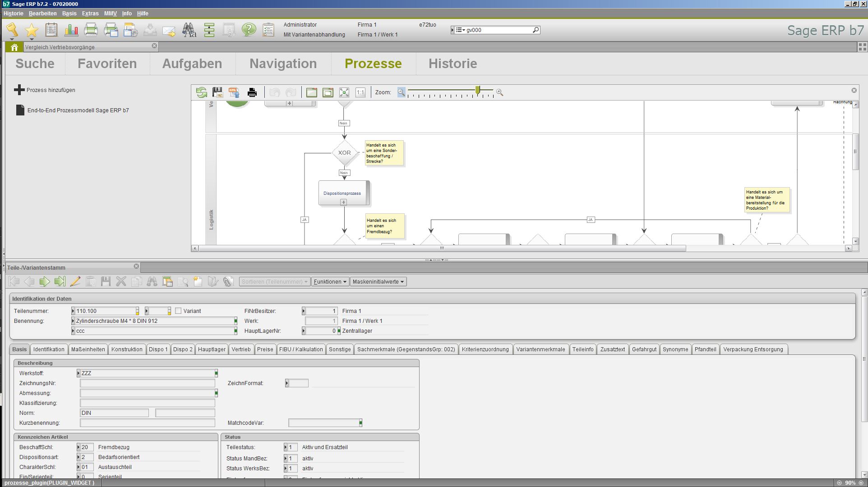
Task: Open the Bearbeiten menu
Action: [x=43, y=14]
